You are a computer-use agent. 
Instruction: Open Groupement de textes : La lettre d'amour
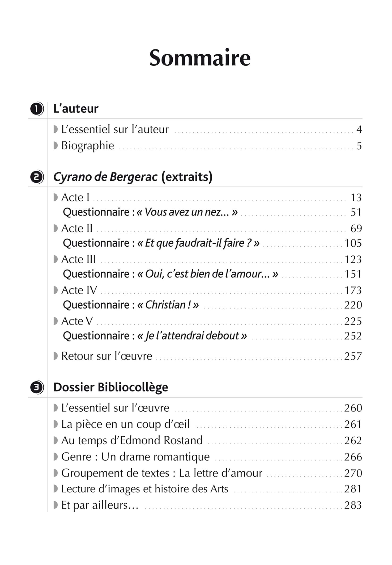pos(161,473)
